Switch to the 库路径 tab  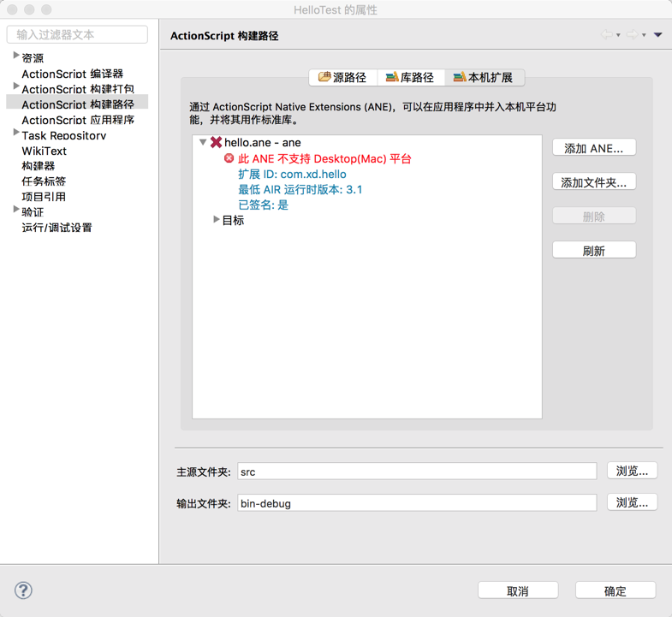point(411,78)
